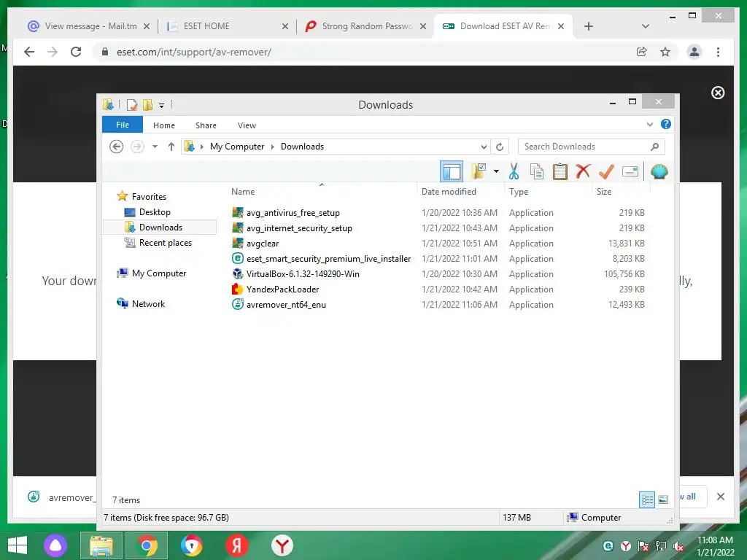
Task: Click Chrome back arrow button
Action: (x=29, y=52)
